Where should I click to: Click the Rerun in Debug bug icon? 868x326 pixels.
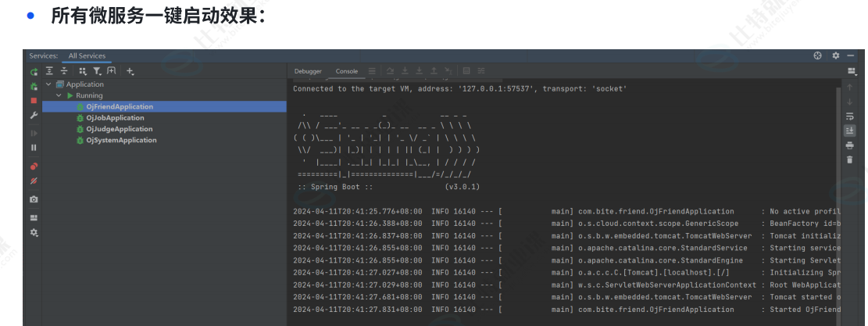pyautogui.click(x=34, y=86)
